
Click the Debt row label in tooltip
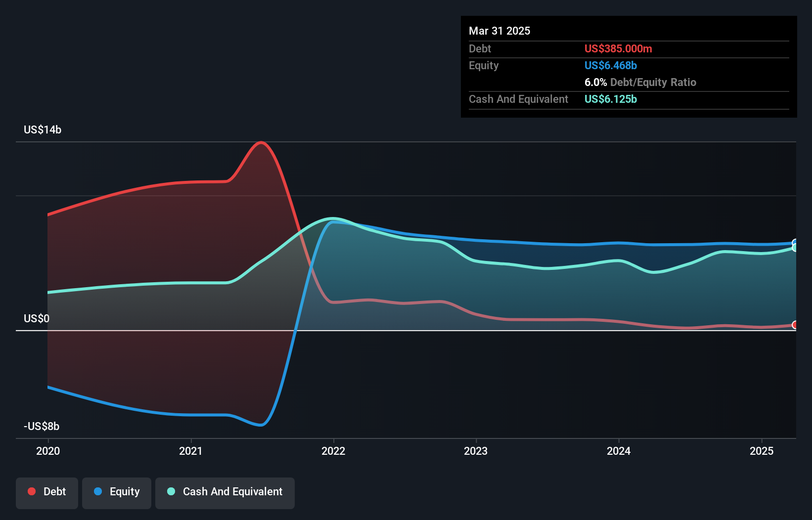(480, 48)
